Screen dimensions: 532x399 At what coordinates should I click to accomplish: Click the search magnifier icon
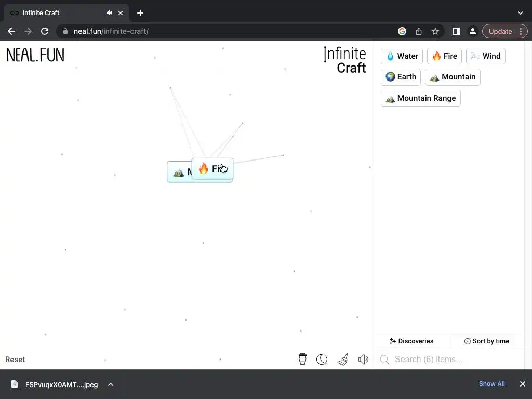(384, 360)
